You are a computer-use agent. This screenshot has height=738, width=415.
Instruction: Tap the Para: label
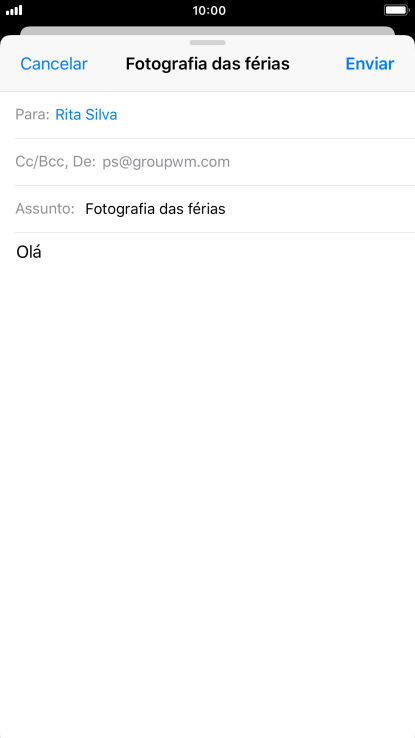[x=32, y=115]
